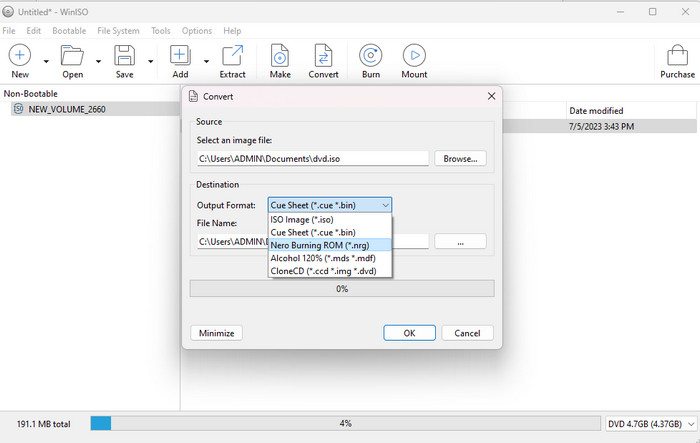The height and width of the screenshot is (443, 700).
Task: Close the Convert dialog with X
Action: 492,96
